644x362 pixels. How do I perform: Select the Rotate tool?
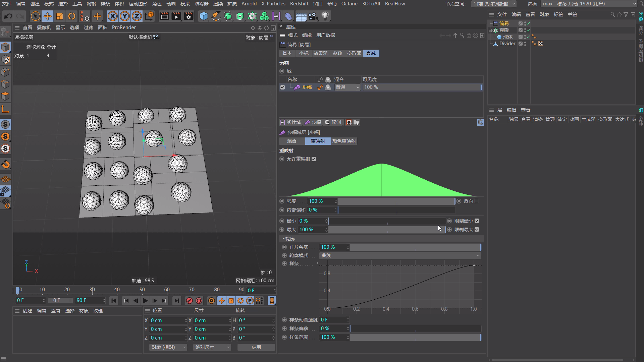[72, 16]
